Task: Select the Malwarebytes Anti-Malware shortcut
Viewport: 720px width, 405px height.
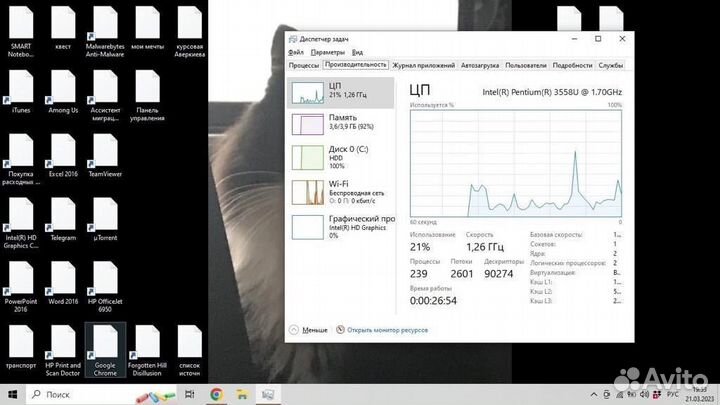Action: click(x=105, y=31)
